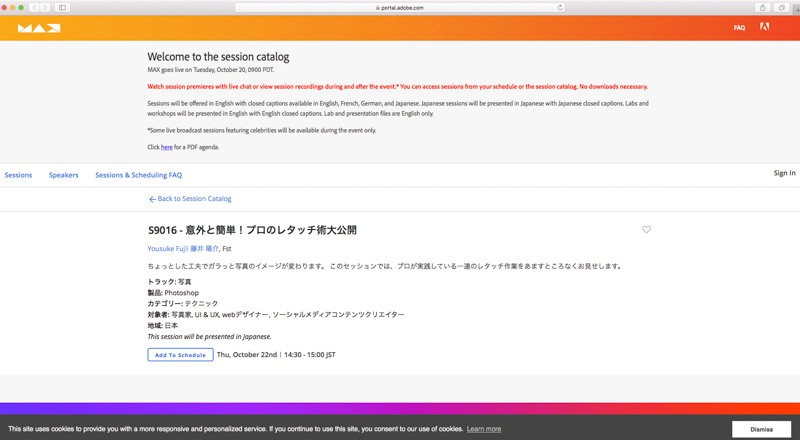
Task: Reload the page with refresh icon
Action: point(560,8)
